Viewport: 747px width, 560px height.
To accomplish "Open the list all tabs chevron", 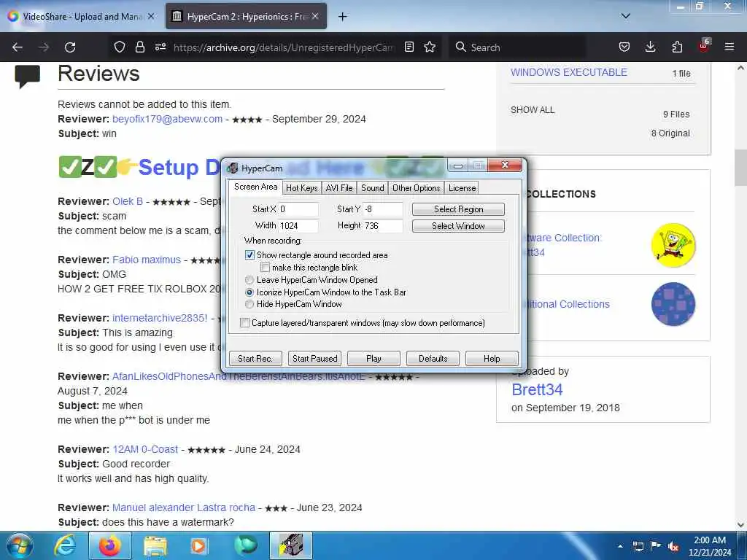I will (x=626, y=16).
